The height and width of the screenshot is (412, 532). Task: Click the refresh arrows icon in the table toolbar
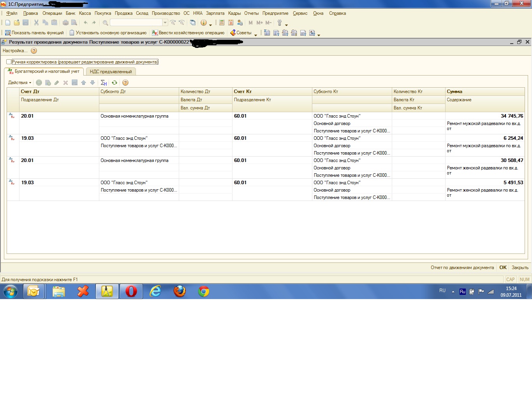coord(115,83)
